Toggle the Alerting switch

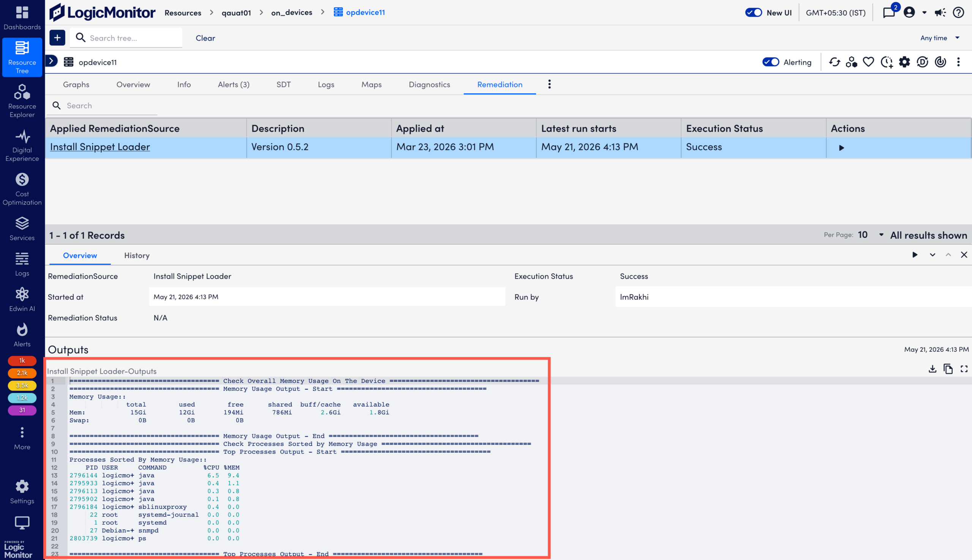tap(771, 62)
